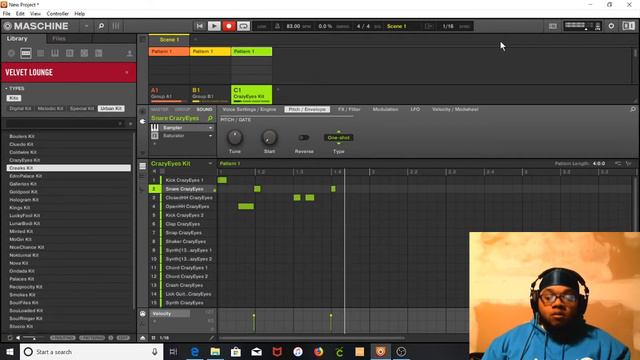Toggle the browser prehear speaker icon
Image resolution: width=640 pixels, height=360 pixels.
18,338
